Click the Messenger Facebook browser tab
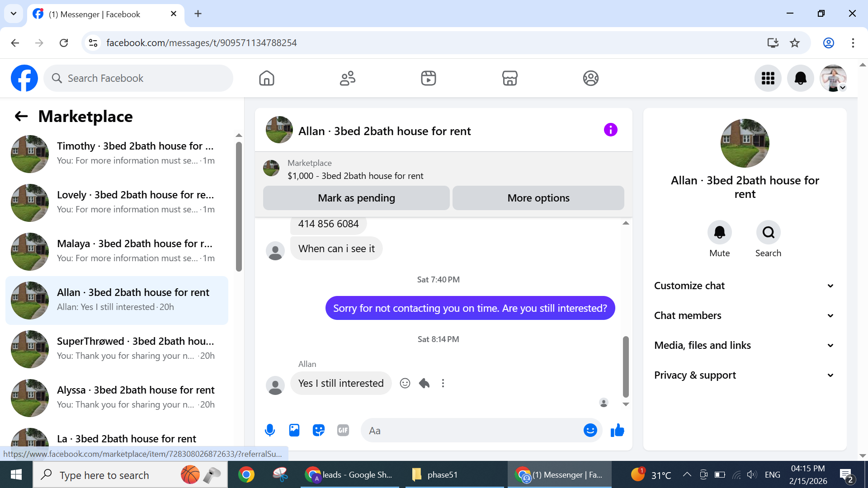 click(105, 14)
